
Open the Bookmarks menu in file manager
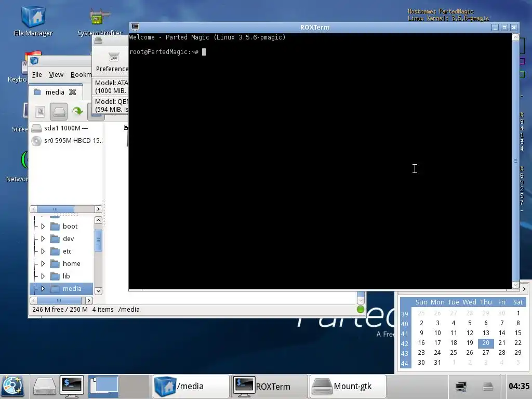[81, 74]
